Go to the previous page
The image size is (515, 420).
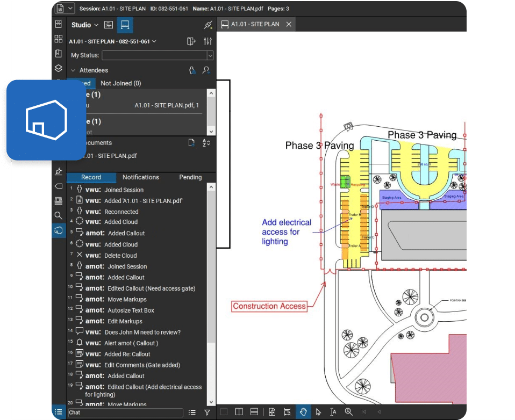tap(379, 412)
